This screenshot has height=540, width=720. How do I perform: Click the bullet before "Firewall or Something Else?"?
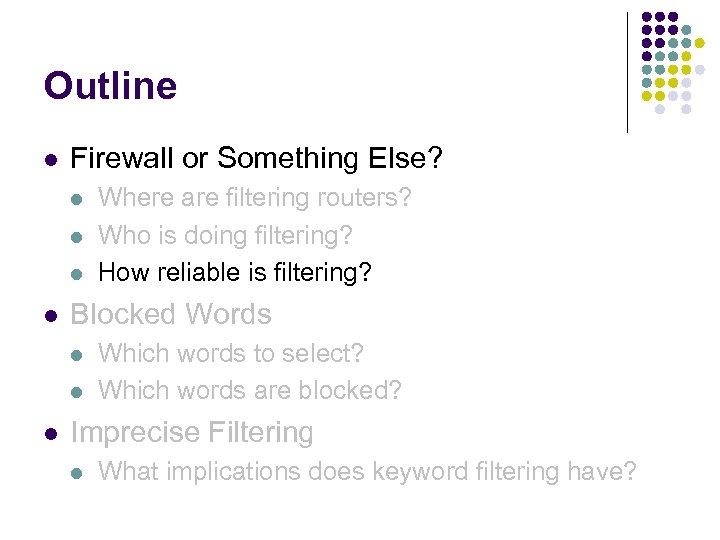[51, 159]
